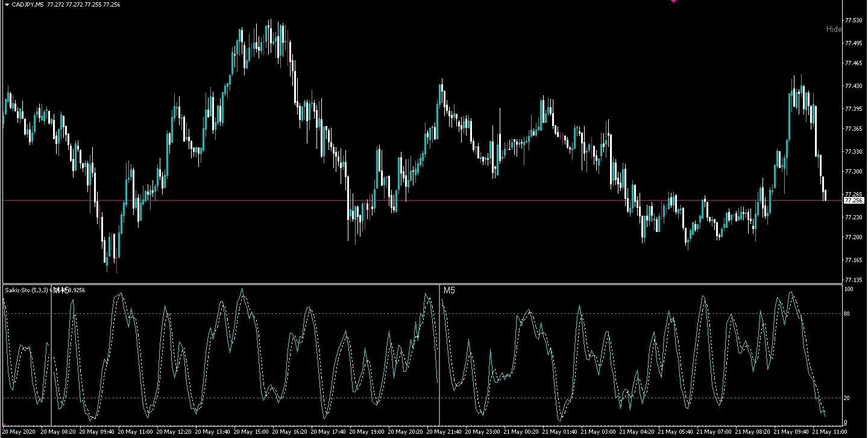Click the 77.165 price scale label
Image resolution: width=868 pixels, height=438 pixels.
point(852,260)
